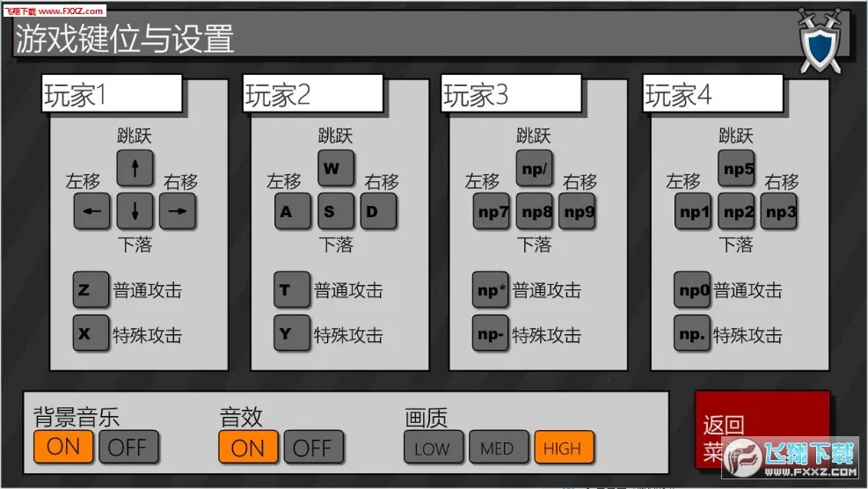Turn background music OFF
This screenshot has height=489, width=868.
click(128, 447)
